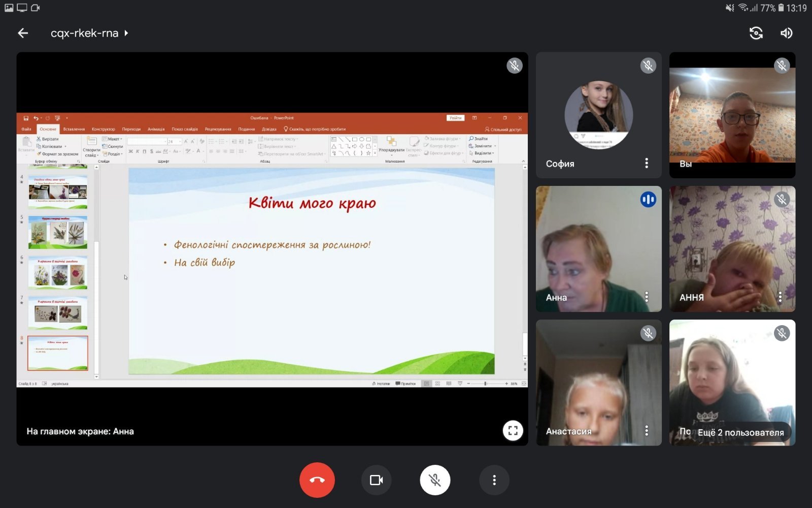
Task: Open the Анімація ribbon tab
Action: coord(156,129)
